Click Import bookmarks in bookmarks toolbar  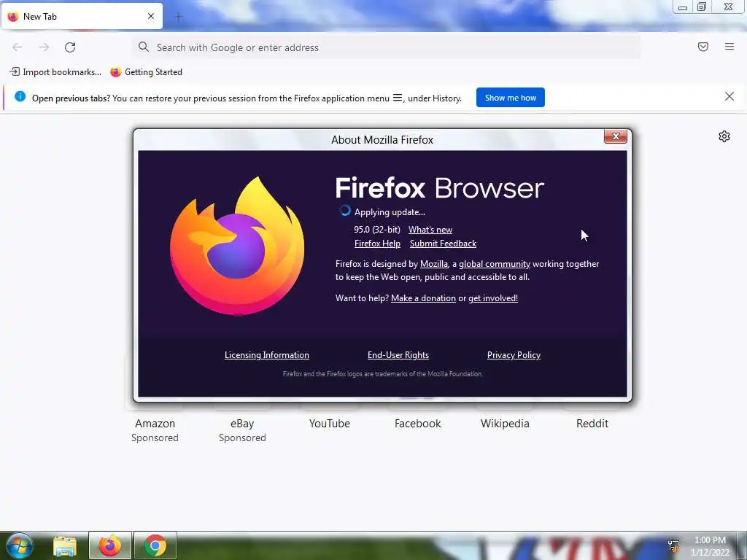click(55, 72)
